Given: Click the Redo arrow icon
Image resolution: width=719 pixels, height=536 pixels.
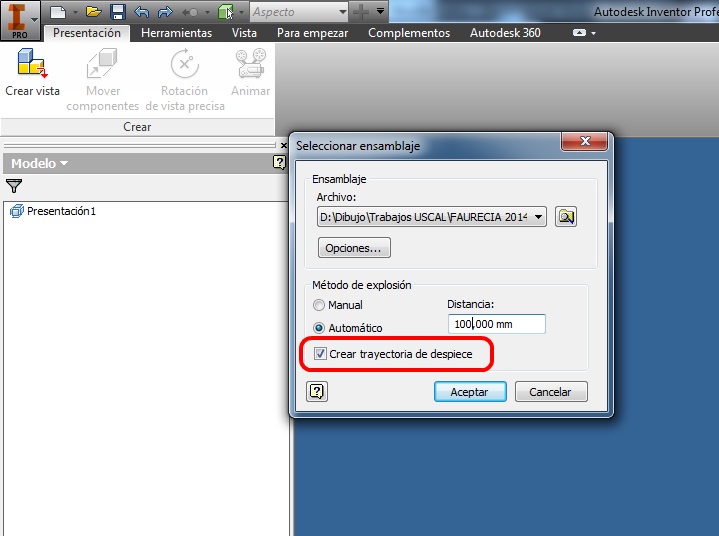Looking at the screenshot, I should (165, 12).
